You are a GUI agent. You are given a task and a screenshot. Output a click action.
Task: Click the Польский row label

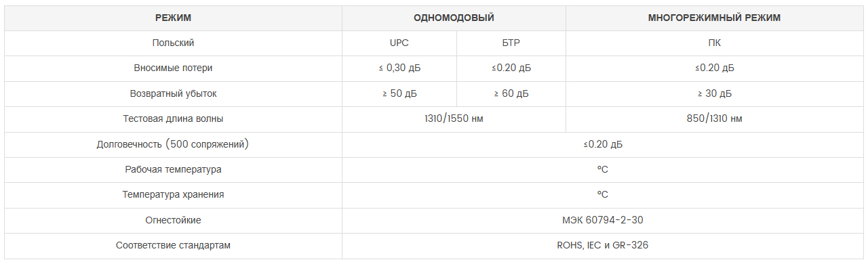point(173,43)
